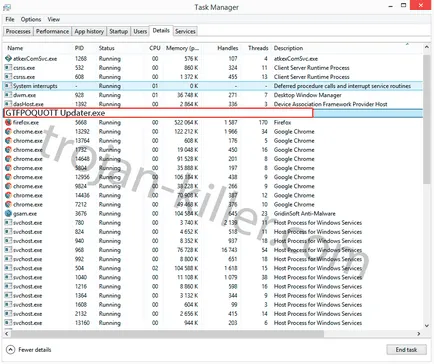Switch to the Startup tab
The image size is (434, 364).
pos(119,31)
